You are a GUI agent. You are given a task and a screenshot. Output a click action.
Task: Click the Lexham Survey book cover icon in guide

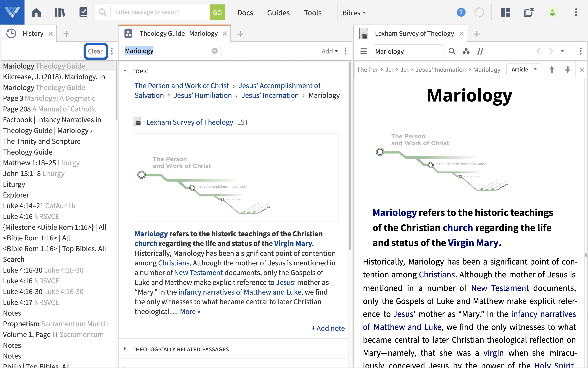pyautogui.click(x=138, y=121)
